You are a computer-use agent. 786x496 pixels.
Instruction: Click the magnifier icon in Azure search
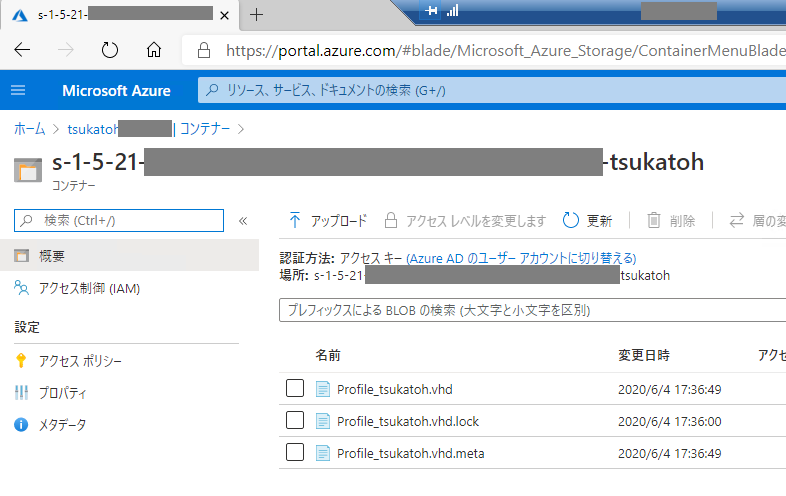click(212, 90)
